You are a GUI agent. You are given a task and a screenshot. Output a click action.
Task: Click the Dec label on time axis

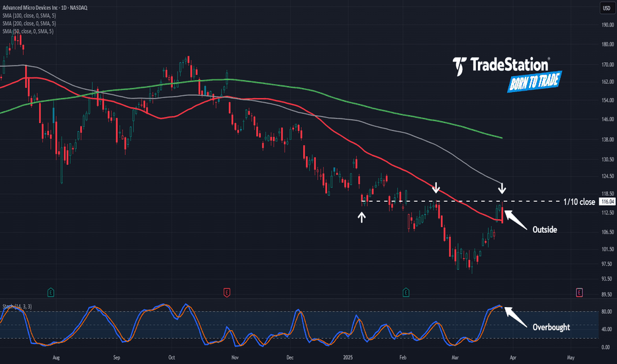tap(290, 357)
